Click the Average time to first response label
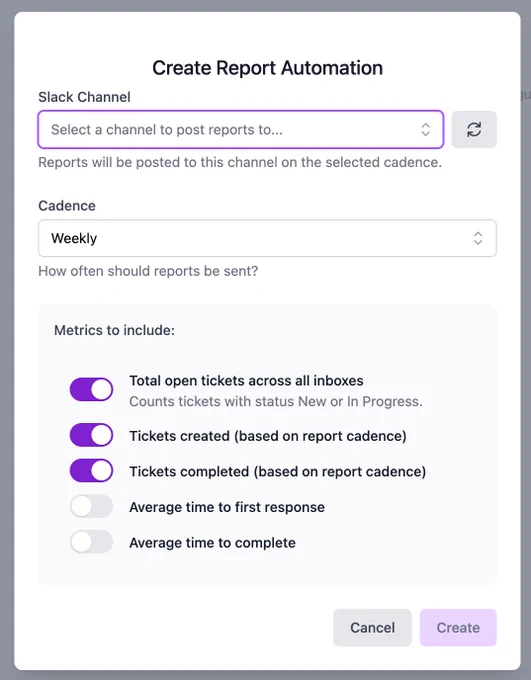 tap(227, 507)
